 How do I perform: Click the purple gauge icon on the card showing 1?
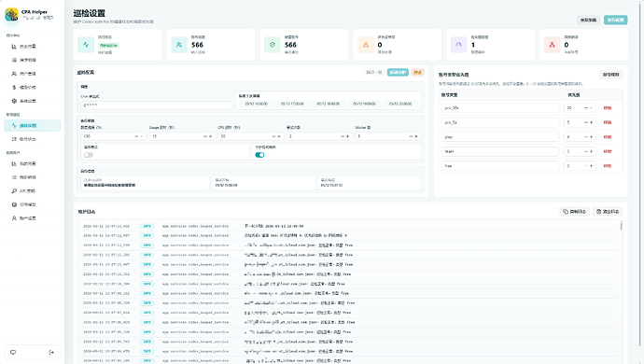pyautogui.click(x=459, y=45)
